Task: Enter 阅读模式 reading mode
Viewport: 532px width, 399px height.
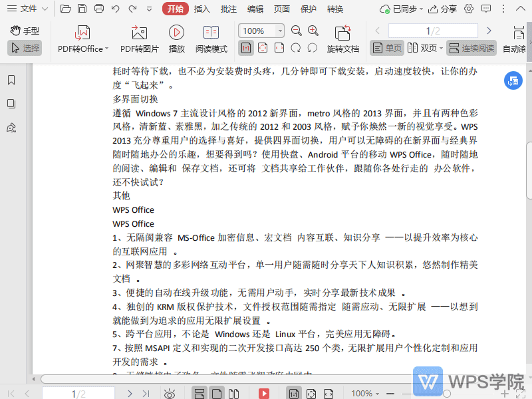Action: pos(211,37)
